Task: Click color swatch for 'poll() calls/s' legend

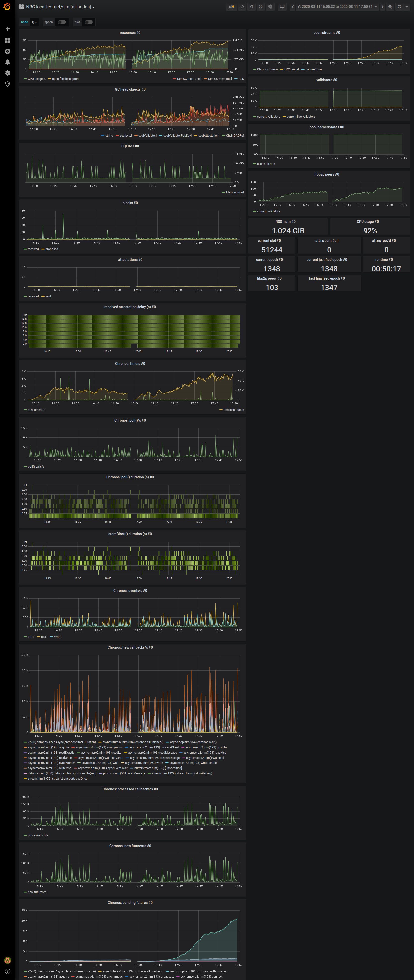Action: point(25,466)
